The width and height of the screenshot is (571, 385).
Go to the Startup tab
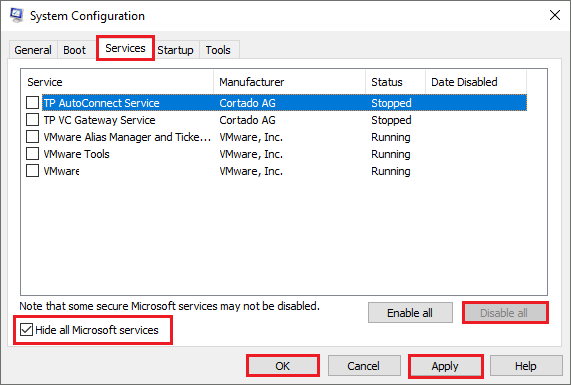pos(176,50)
